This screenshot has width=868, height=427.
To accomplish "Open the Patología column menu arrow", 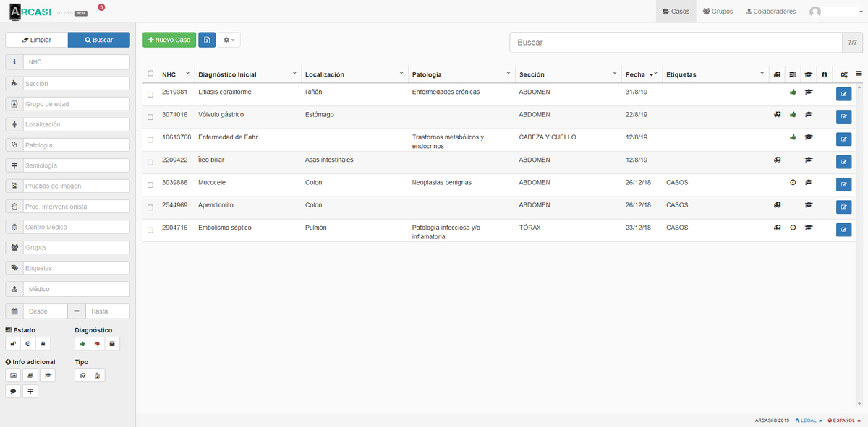I will tap(509, 73).
